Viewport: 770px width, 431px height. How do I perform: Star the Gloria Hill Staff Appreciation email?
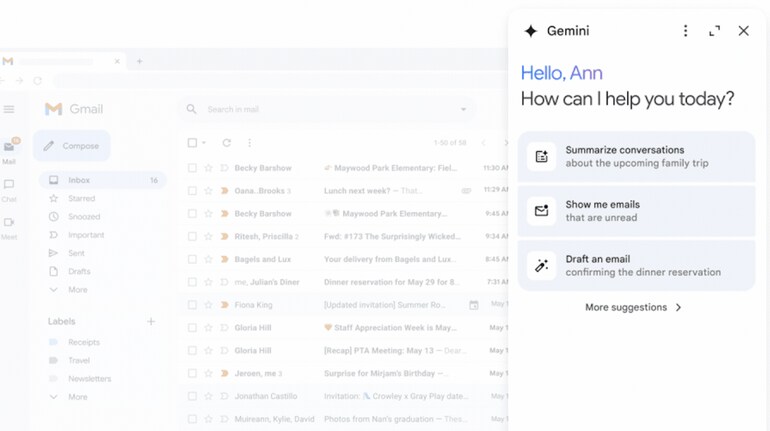coord(209,328)
